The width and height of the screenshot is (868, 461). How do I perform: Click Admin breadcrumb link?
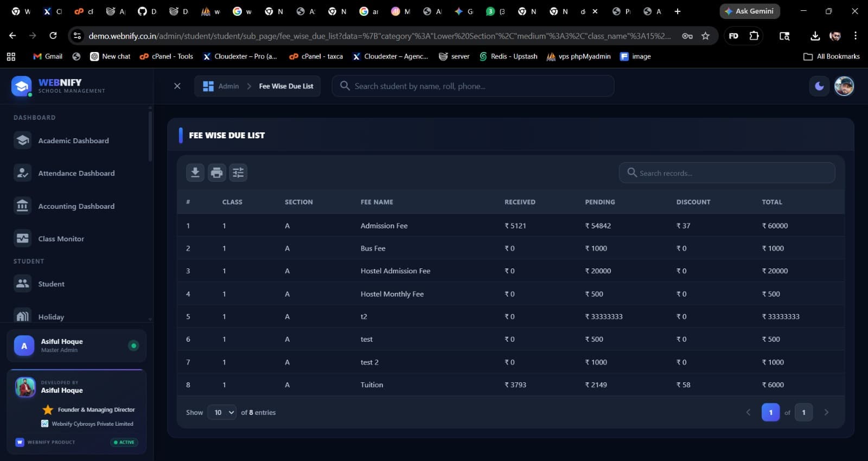point(228,86)
